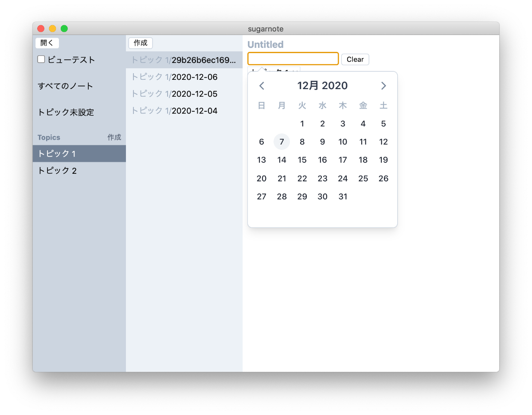Open note 2020-12-05 in list
The height and width of the screenshot is (415, 532).
184,94
